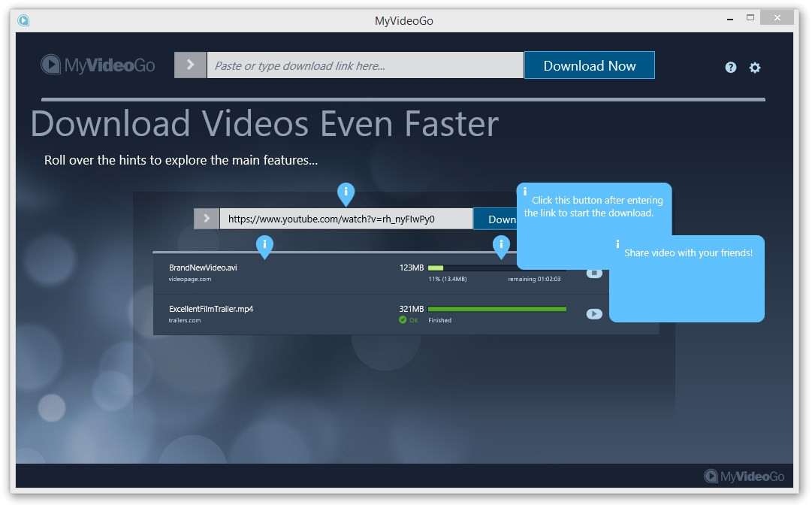The image size is (812, 508).
Task: Click the help question mark icon
Action: [731, 68]
